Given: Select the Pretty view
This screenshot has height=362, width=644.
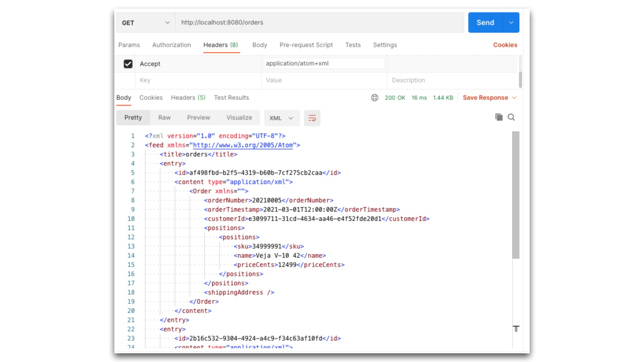Looking at the screenshot, I should tap(133, 117).
